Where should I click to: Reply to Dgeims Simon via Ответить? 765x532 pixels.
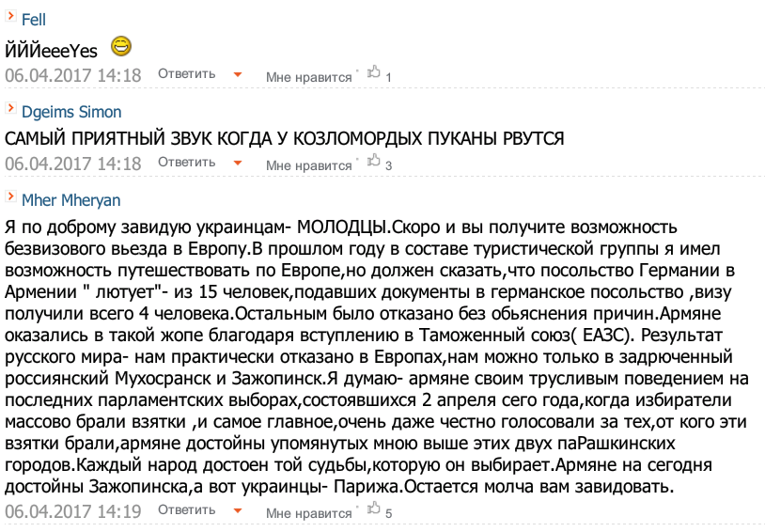point(186,163)
